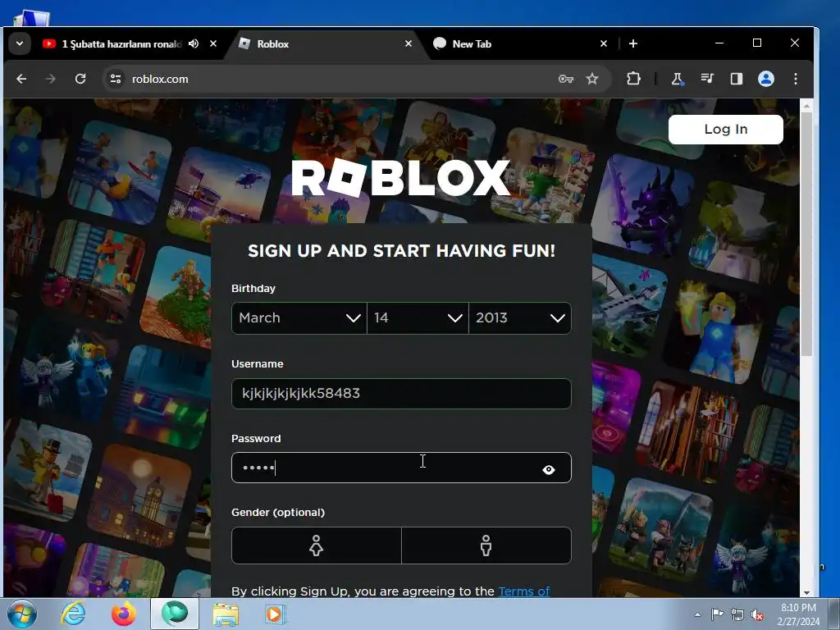Open Chrome three-dot menu
Image resolution: width=840 pixels, height=630 pixels.
[x=796, y=79]
